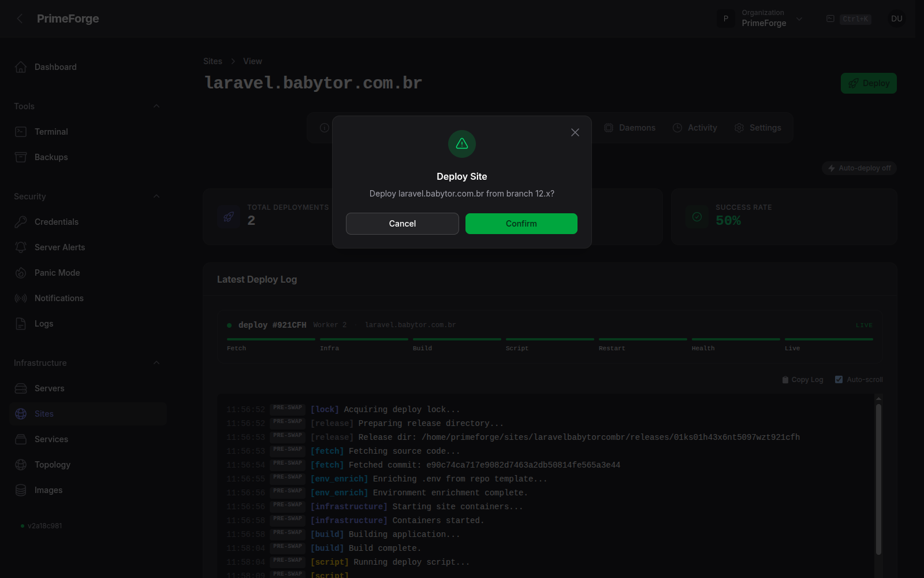Open the Terminal icon in sidebar
The width and height of the screenshot is (924, 578).
pos(21,132)
